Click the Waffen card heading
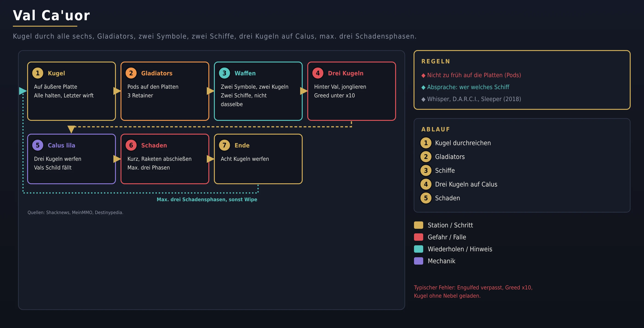Viewport: 644px width, 328px height. point(245,73)
